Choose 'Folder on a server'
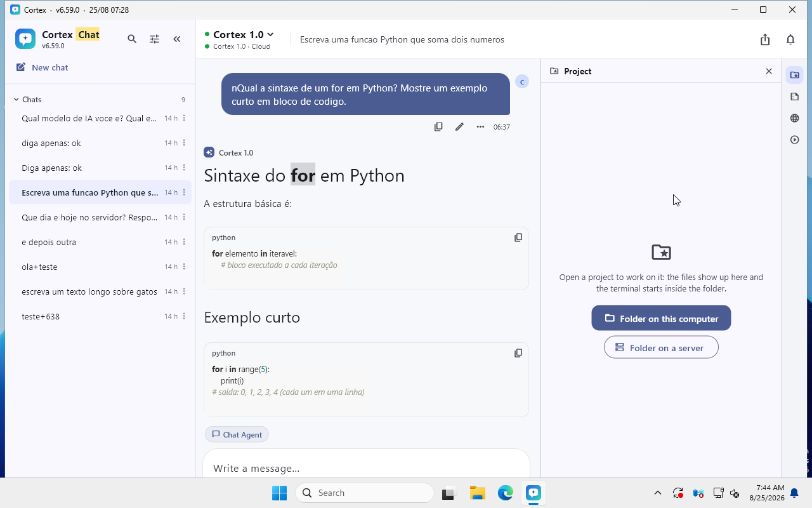 tap(661, 347)
